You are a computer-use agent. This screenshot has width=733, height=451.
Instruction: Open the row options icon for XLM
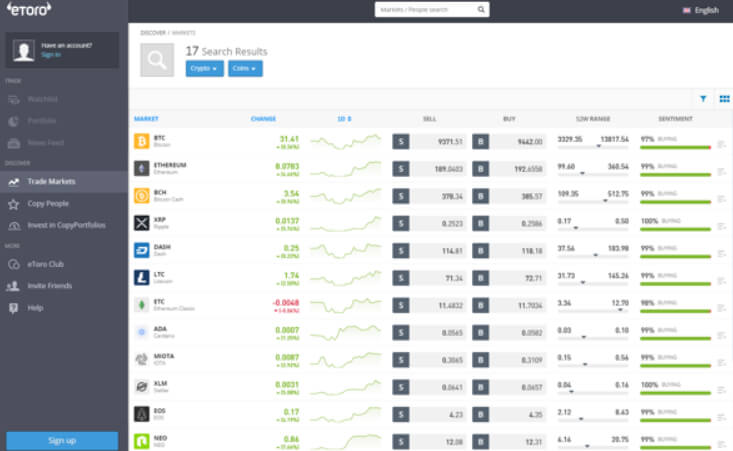coord(722,390)
